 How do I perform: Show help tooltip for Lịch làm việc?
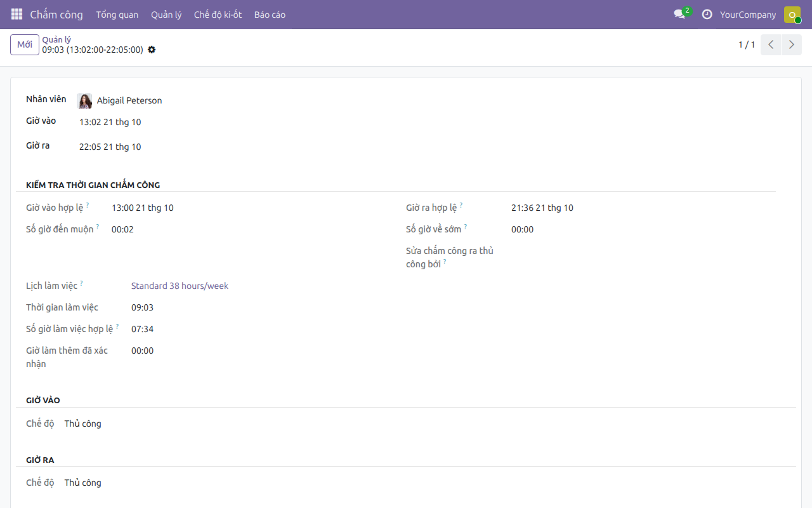tap(81, 283)
